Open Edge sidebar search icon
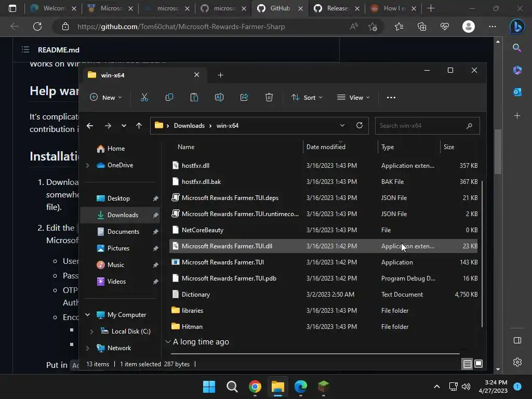This screenshot has width=532, height=399. click(517, 48)
